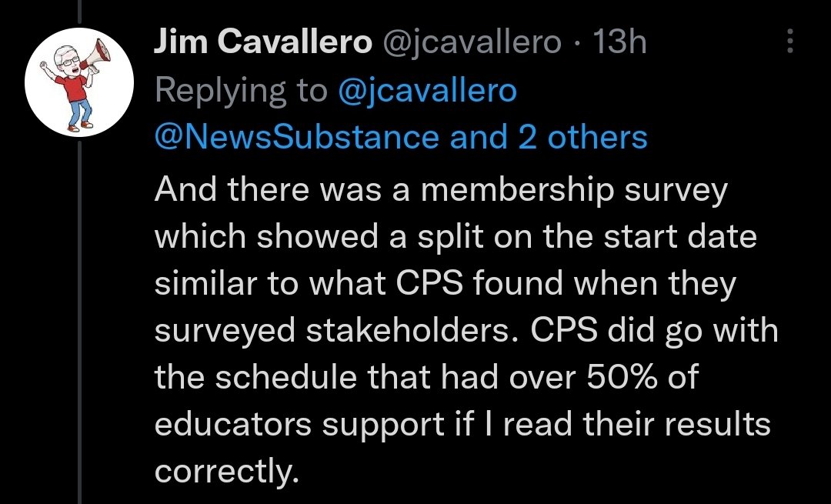This screenshot has height=504, width=831.
Task: Click the line 'educators support if I read their results'
Action: [x=462, y=425]
